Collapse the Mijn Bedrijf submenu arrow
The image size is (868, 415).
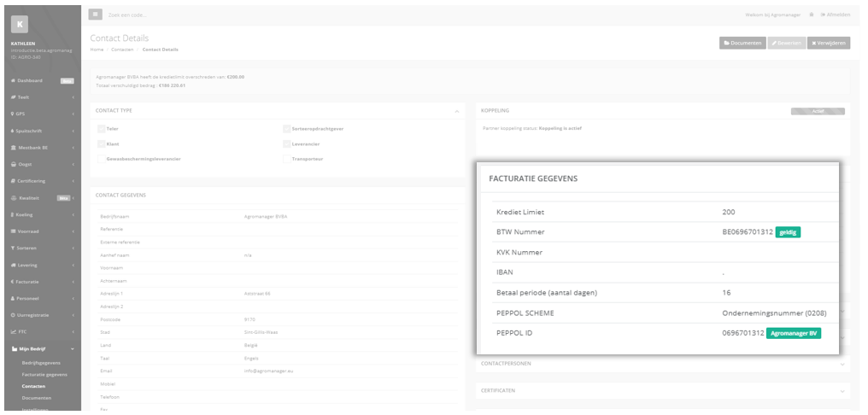pyautogui.click(x=73, y=349)
